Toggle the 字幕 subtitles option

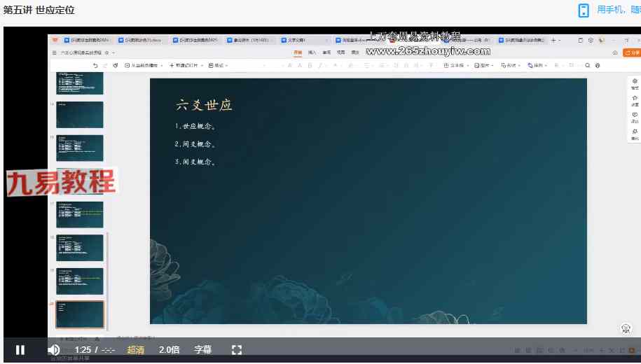coord(202,350)
